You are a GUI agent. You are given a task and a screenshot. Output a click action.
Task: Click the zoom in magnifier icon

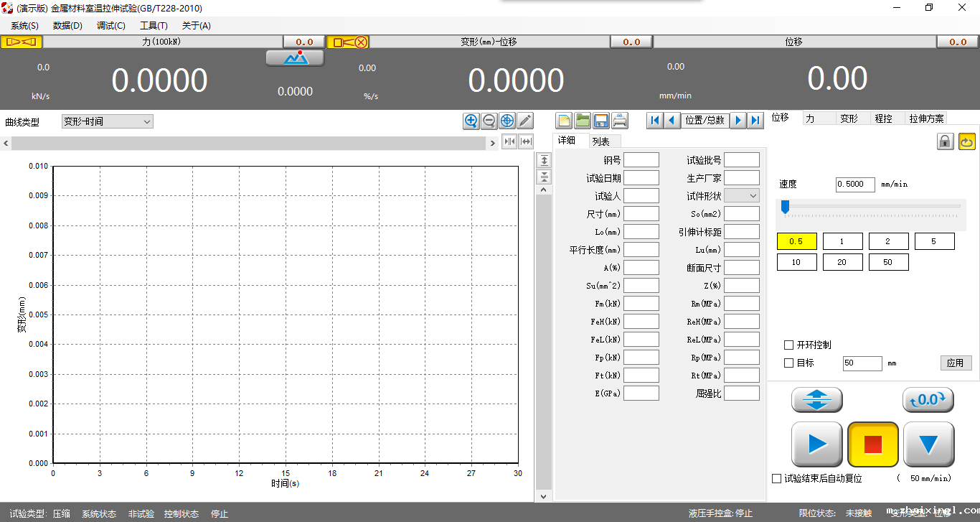click(x=471, y=121)
